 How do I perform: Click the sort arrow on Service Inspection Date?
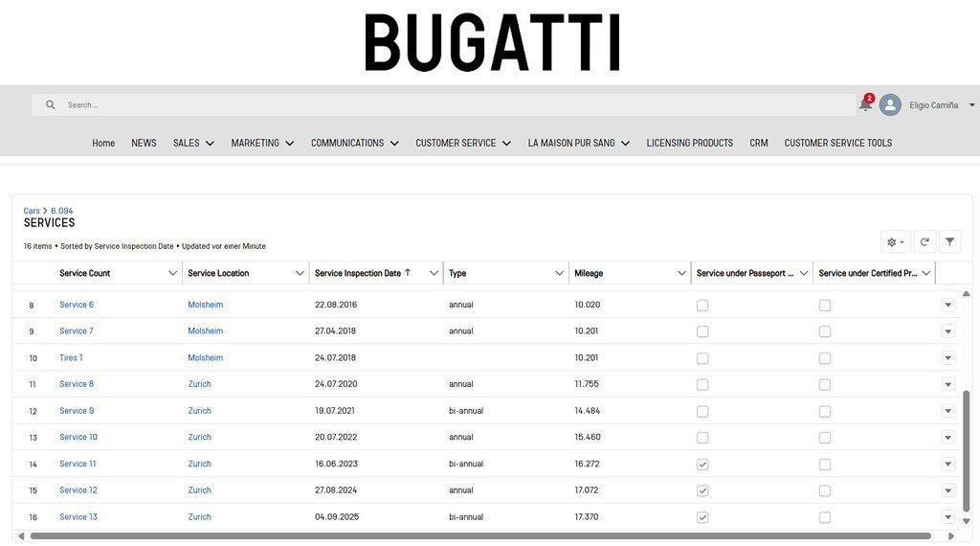pyautogui.click(x=408, y=272)
